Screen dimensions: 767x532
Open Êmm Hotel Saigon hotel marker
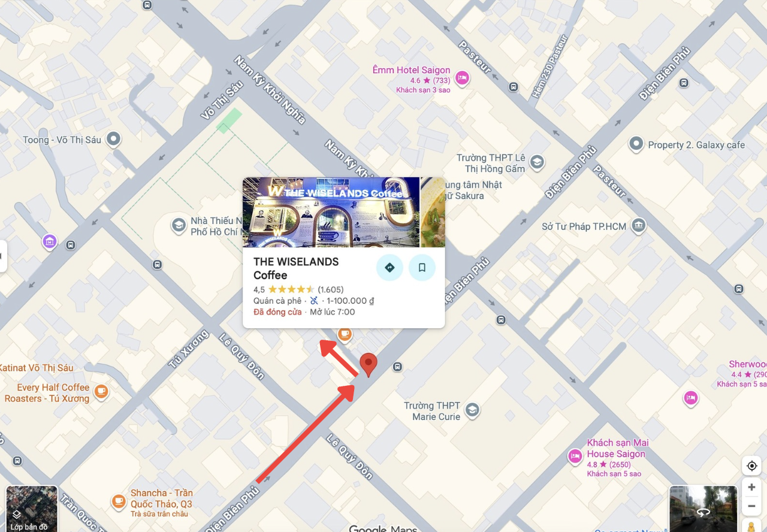[462, 78]
